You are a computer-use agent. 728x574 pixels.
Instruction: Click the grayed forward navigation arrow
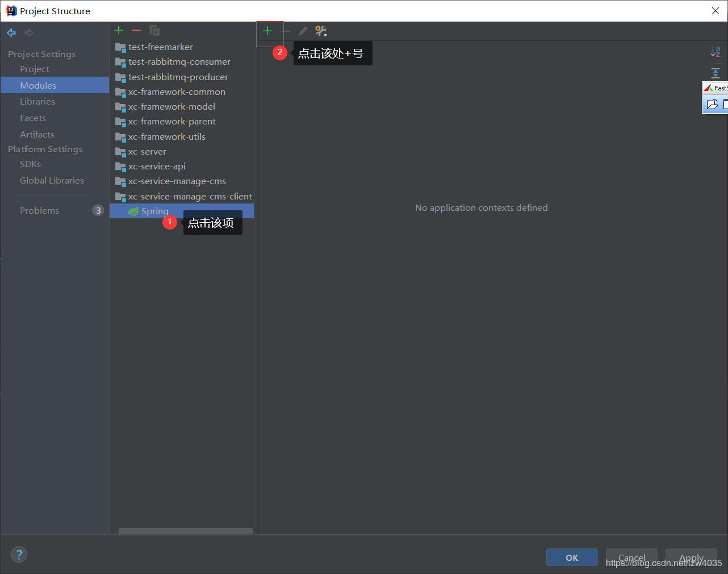(29, 33)
